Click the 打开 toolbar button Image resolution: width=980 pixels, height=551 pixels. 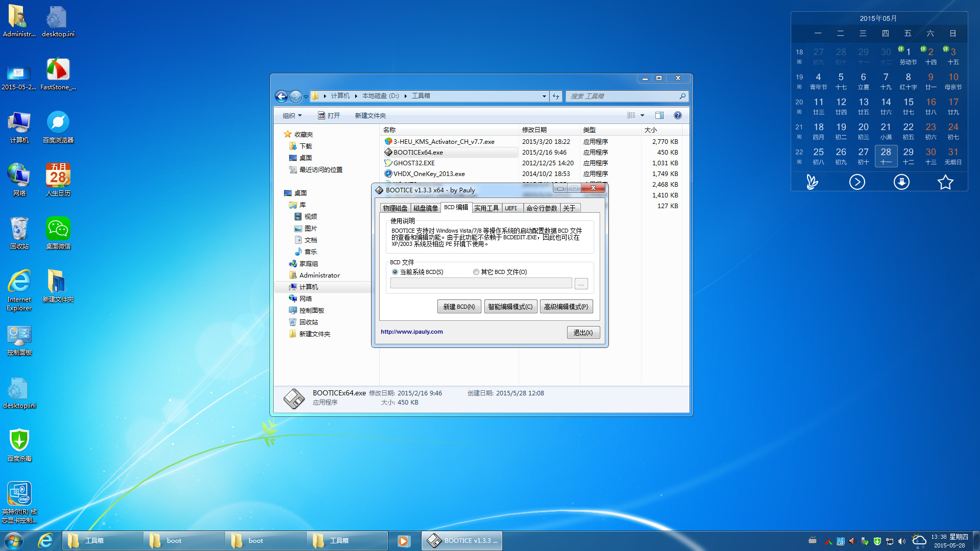329,115
